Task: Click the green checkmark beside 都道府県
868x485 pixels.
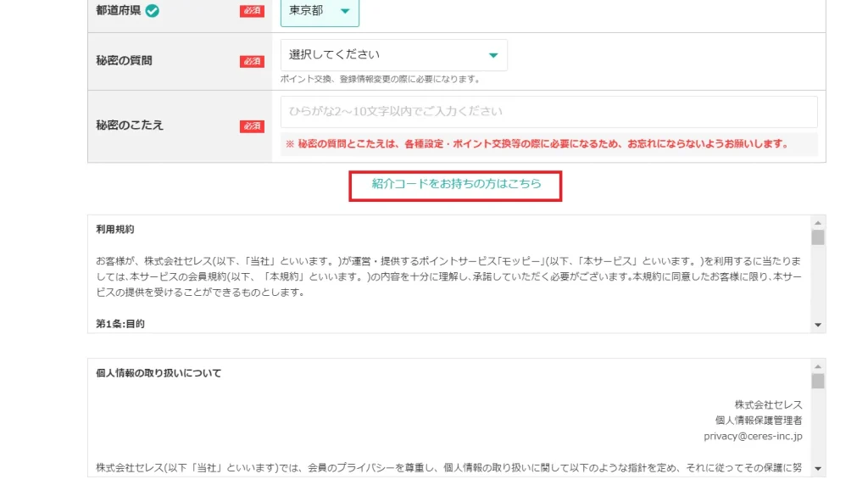Action: (152, 11)
